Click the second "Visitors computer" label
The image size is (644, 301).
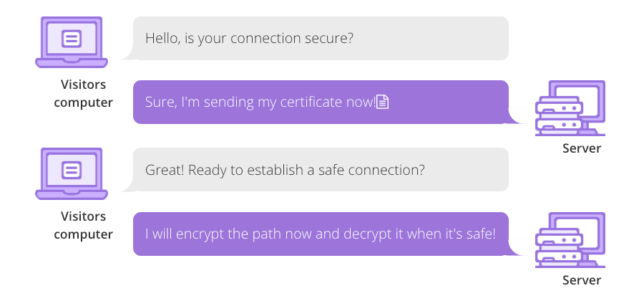click(x=84, y=225)
